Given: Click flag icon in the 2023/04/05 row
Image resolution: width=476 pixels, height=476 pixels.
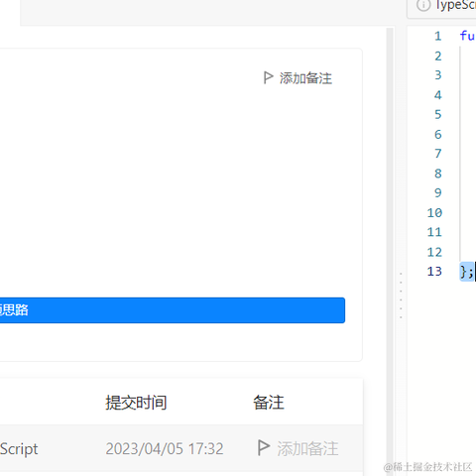Looking at the screenshot, I should (x=264, y=448).
